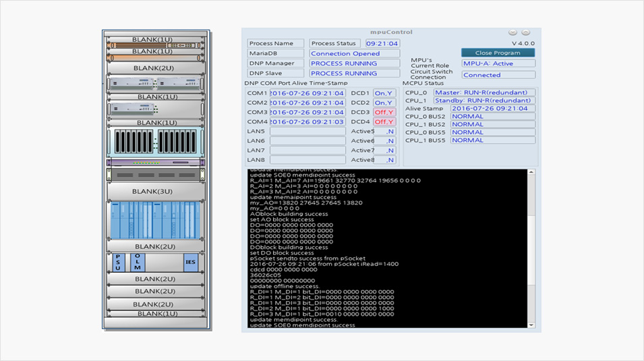This screenshot has height=361, width=644.
Task: Click the IES module in the rack
Action: pyautogui.click(x=191, y=262)
